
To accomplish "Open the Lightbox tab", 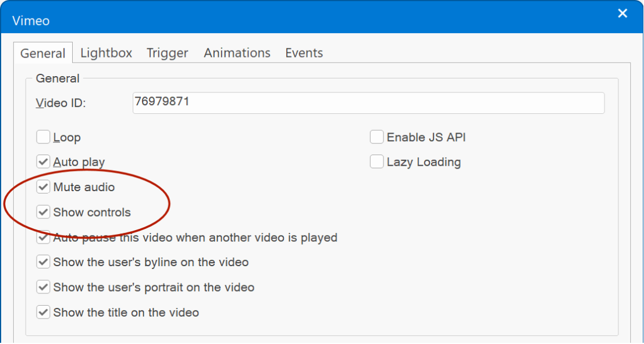I will (x=106, y=53).
